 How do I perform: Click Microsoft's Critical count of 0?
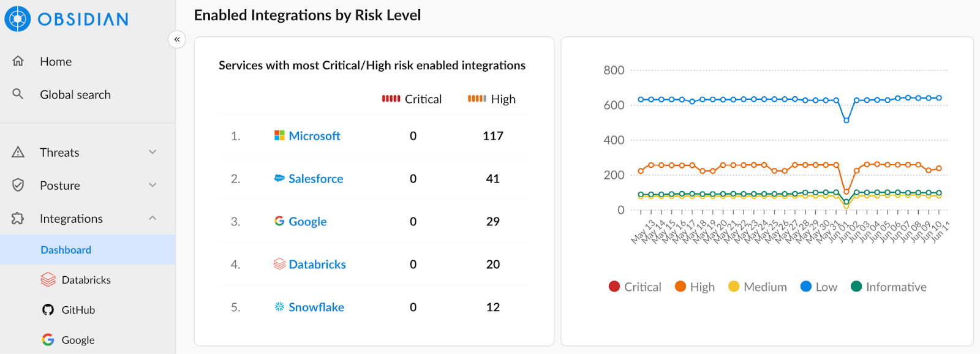tap(413, 136)
